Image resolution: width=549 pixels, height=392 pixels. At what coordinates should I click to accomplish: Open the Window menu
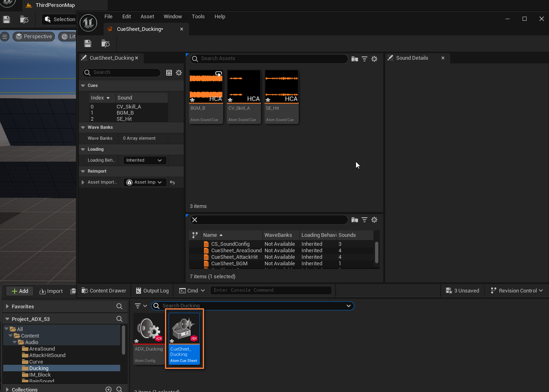pyautogui.click(x=173, y=17)
